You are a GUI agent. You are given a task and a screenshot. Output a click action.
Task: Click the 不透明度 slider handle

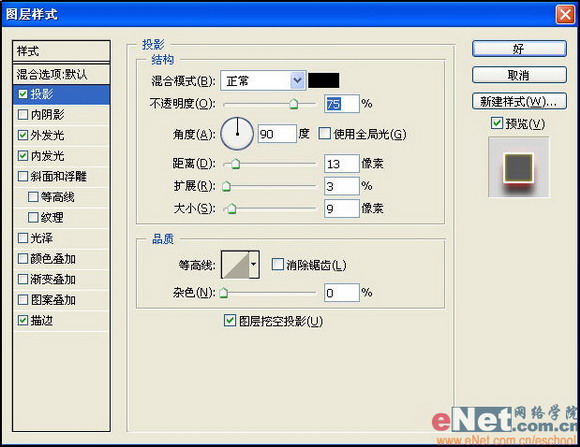(294, 104)
